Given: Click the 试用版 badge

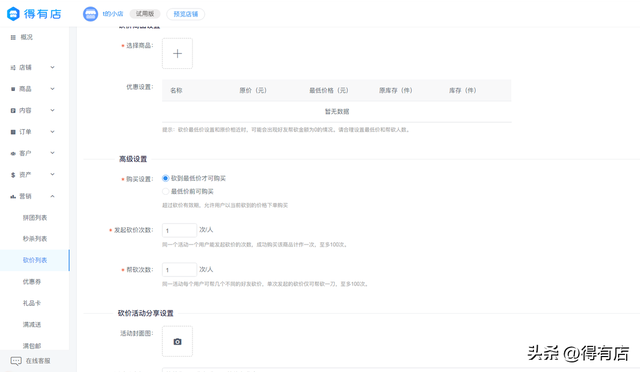Looking at the screenshot, I should point(145,14).
